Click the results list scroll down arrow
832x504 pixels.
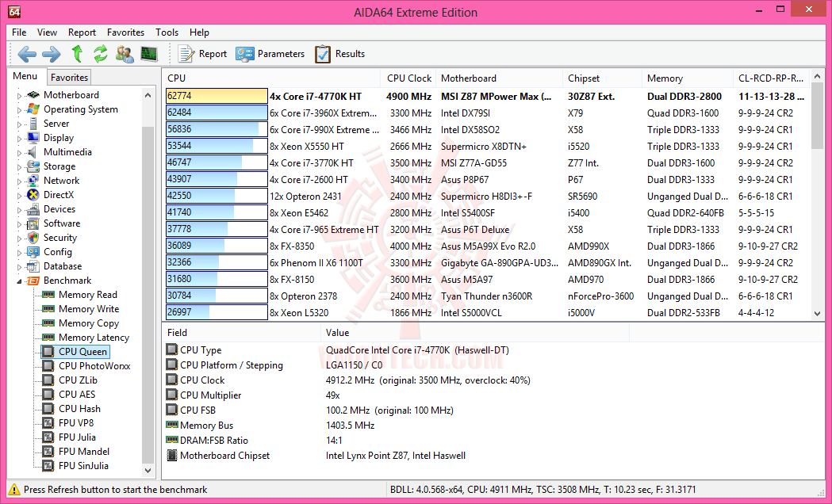pyautogui.click(x=817, y=314)
